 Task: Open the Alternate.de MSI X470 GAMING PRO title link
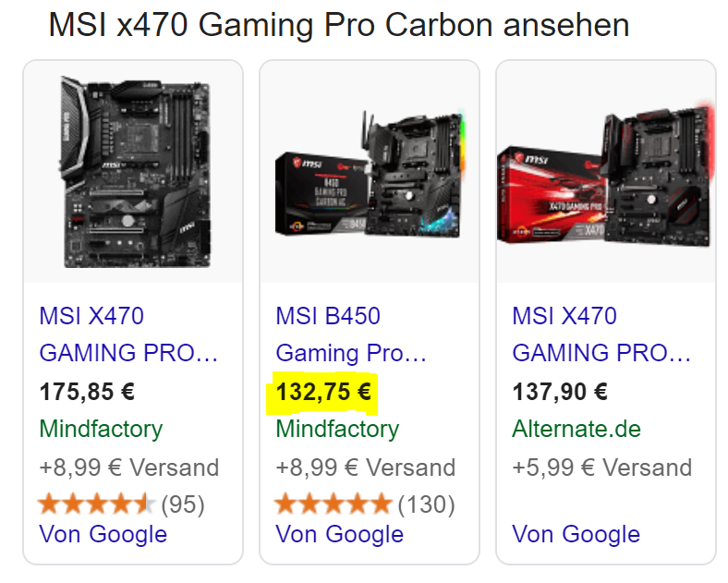(x=601, y=334)
